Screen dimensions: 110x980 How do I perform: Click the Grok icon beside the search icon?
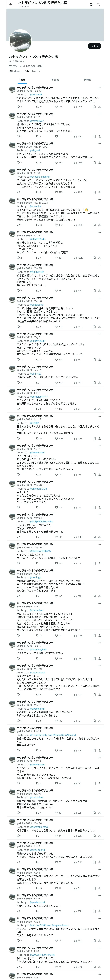[x=91, y=4]
